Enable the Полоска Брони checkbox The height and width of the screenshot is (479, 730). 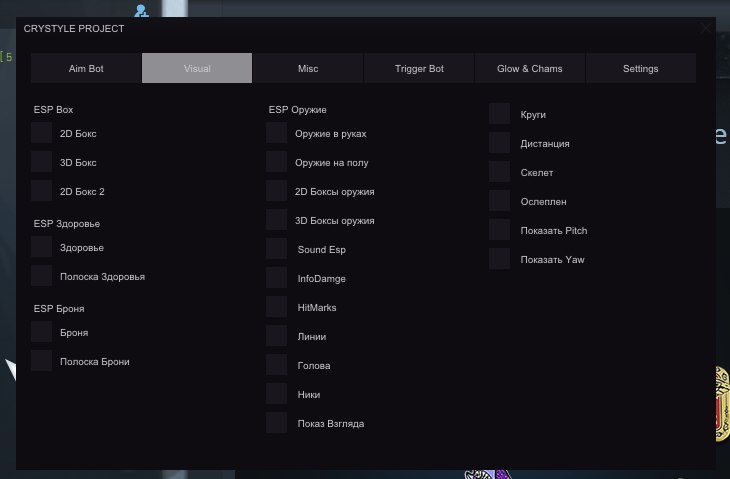click(x=41, y=361)
